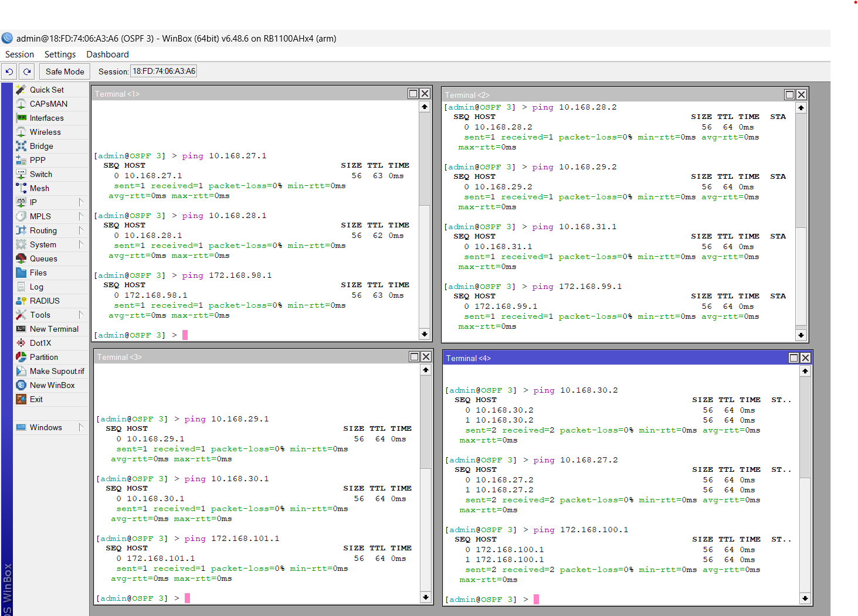Screen dimensions: 858x616
Task: Expand the IP submenu arrow
Action: [x=81, y=202]
